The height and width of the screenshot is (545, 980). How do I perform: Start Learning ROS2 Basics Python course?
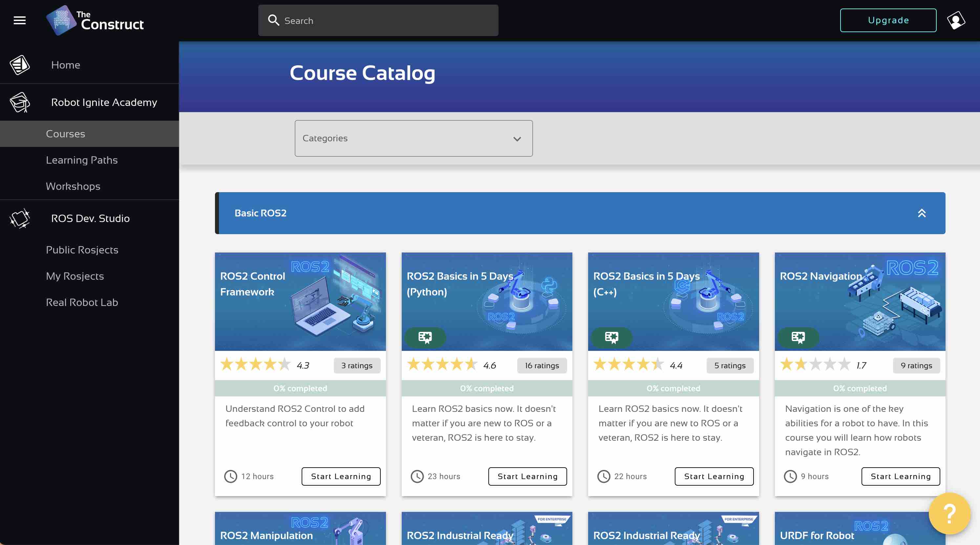[528, 476]
